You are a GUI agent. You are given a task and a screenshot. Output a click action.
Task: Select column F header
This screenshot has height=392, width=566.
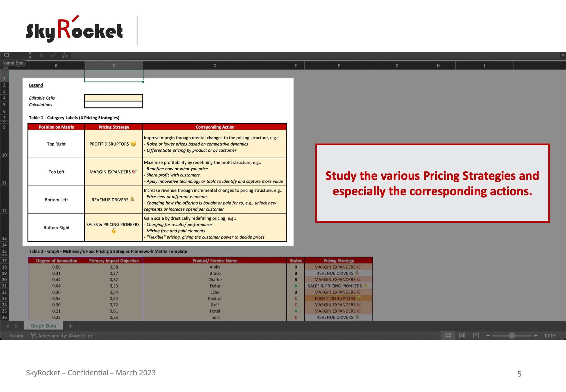click(339, 66)
